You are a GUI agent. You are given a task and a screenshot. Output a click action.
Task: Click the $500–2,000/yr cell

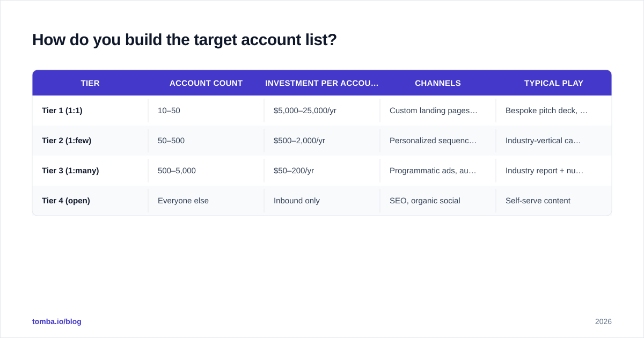[x=322, y=141]
